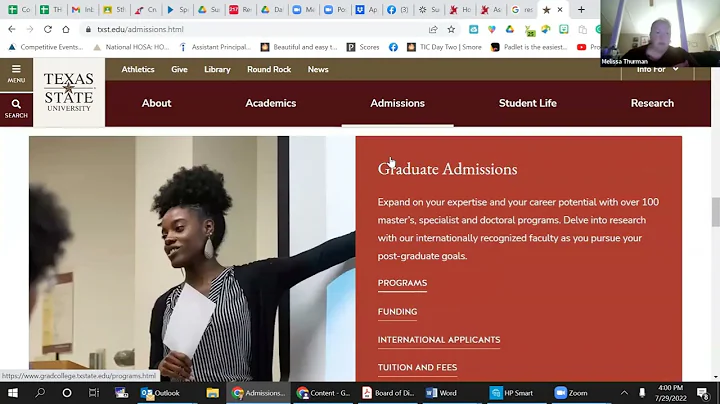Open the SEARCH magnifier icon
720x404 pixels.
tap(16, 109)
